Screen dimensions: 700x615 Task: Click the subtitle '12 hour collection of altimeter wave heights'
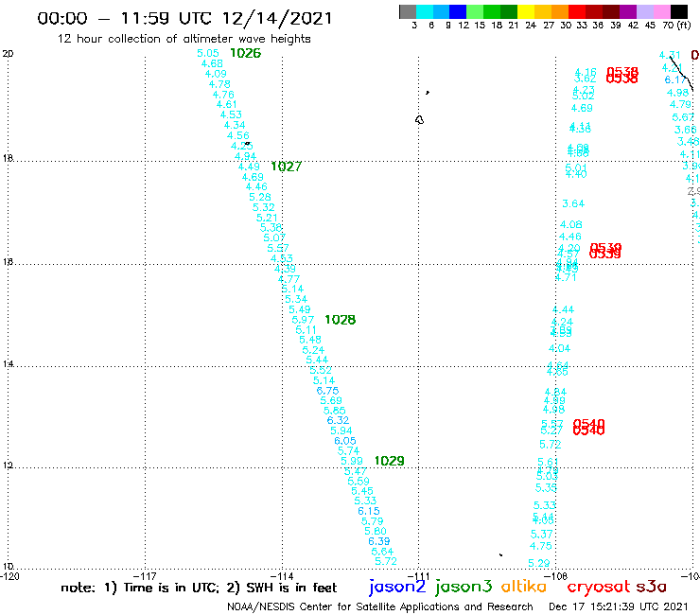pos(184,39)
